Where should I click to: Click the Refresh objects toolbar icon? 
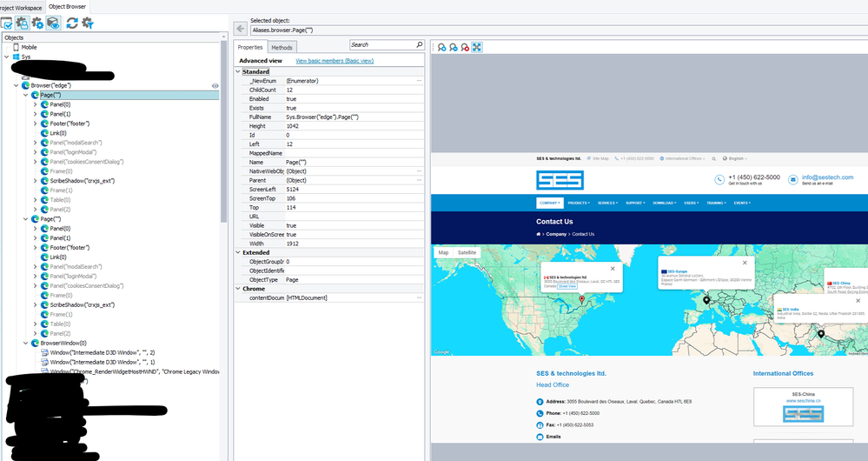[72, 23]
